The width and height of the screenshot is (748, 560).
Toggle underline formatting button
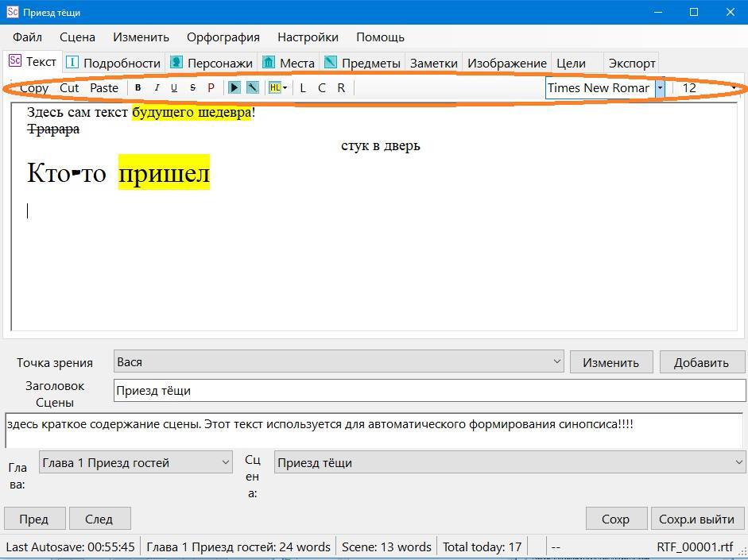174,88
